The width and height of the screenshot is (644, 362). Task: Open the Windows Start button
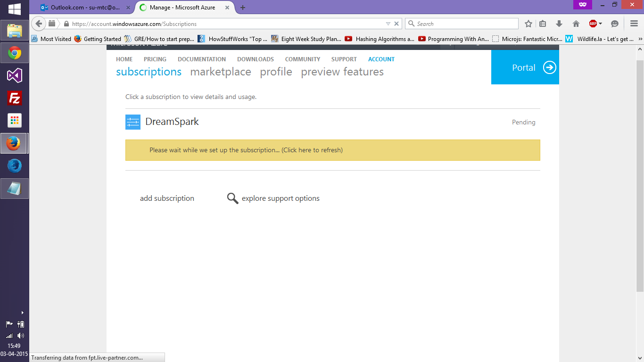point(14,8)
